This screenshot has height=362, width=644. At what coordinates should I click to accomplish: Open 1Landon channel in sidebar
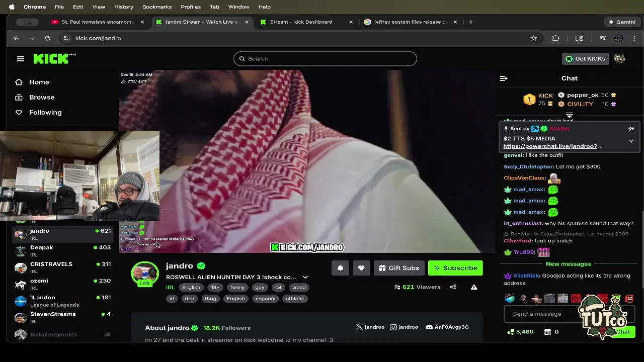tap(63, 301)
